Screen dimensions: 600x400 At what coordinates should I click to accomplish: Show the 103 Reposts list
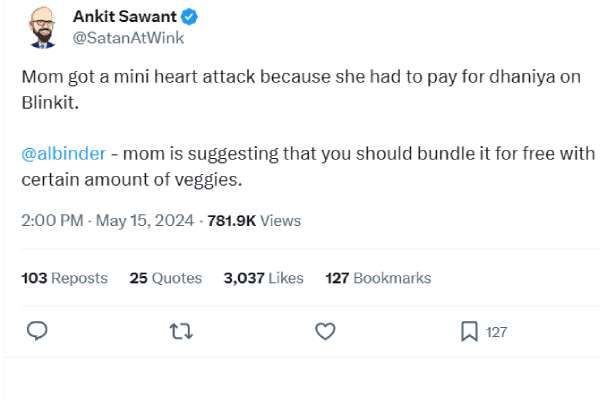(x=64, y=278)
